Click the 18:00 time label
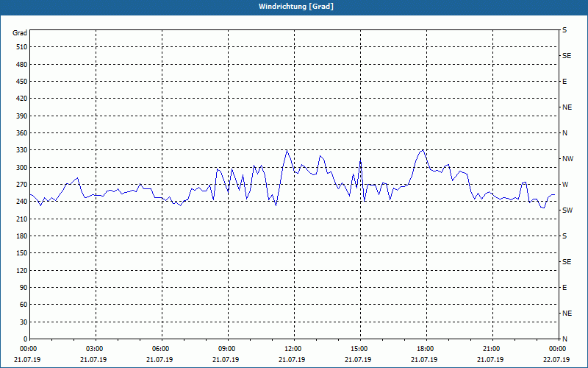Image resolution: width=588 pixels, height=368 pixels. tap(426, 349)
